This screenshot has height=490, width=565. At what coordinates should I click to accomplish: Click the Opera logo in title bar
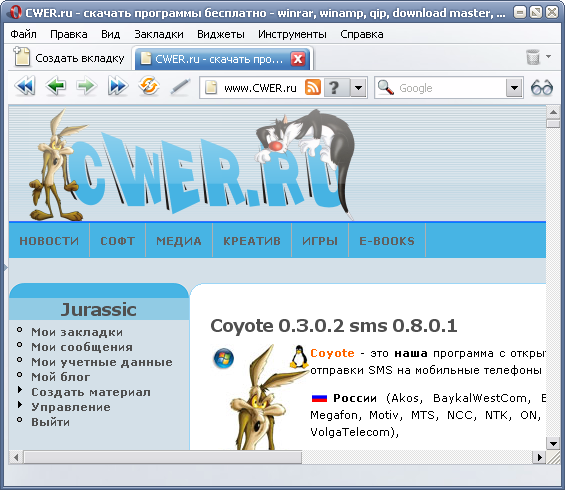pos(15,13)
